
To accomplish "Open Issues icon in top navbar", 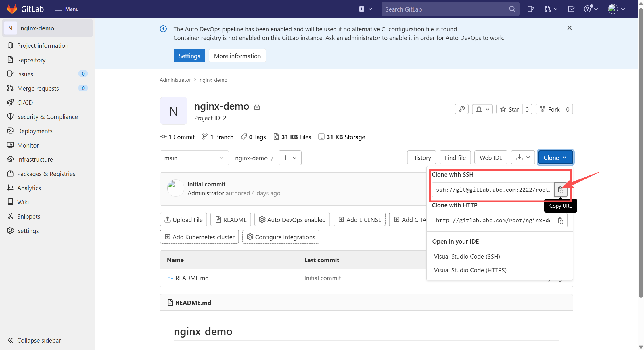I will tap(530, 9).
